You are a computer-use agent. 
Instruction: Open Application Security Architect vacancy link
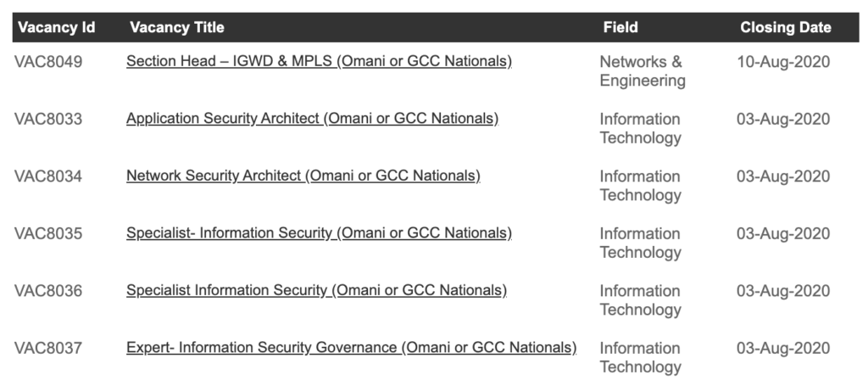tap(312, 119)
